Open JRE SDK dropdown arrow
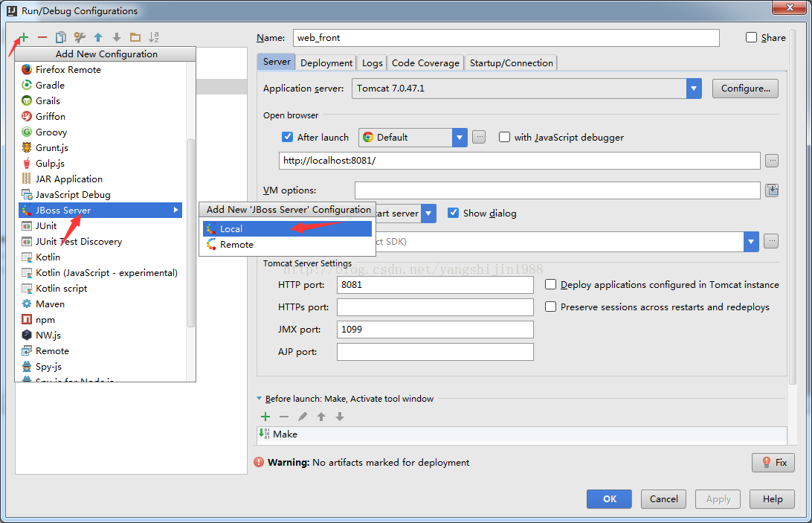 (x=752, y=242)
